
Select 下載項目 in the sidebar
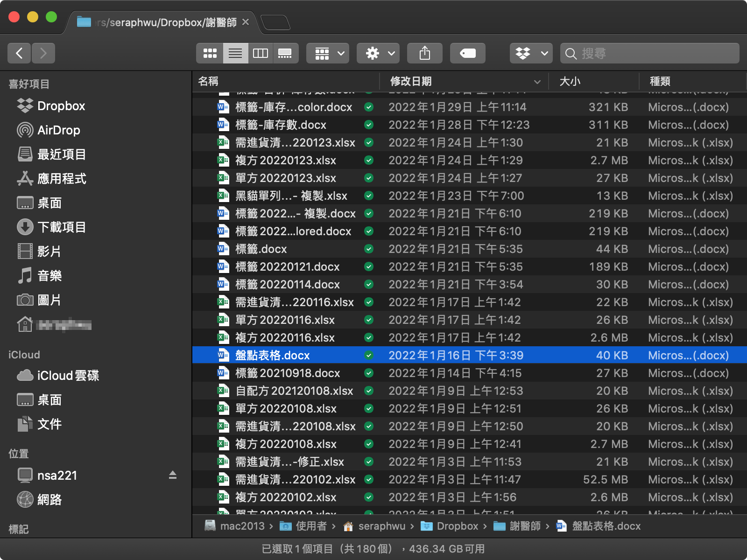coord(61,227)
